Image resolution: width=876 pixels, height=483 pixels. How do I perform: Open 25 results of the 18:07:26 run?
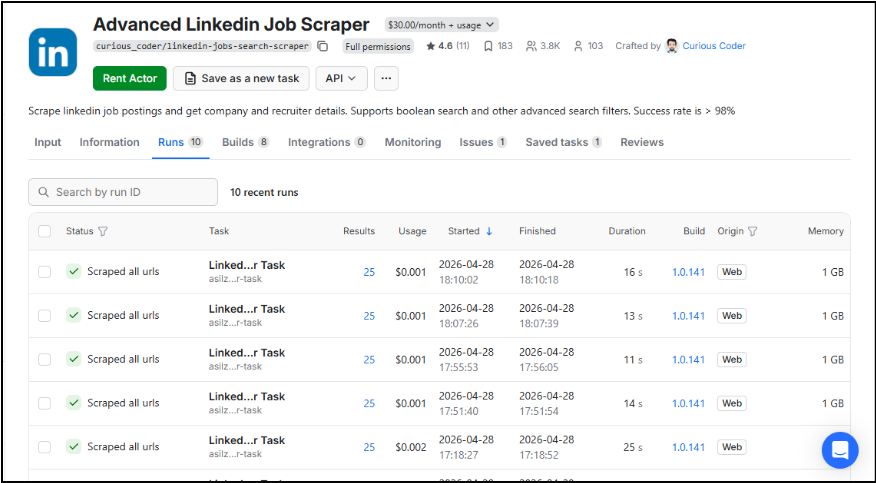tap(369, 315)
